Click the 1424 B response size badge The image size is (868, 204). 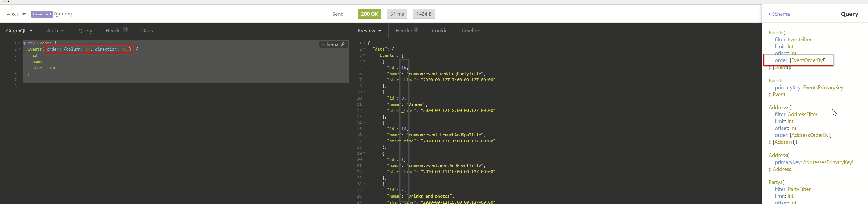[423, 14]
